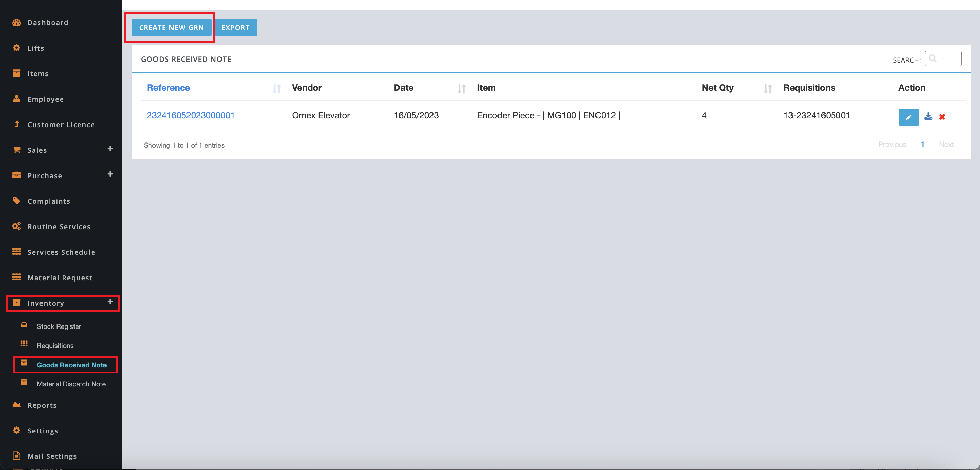Open the Customer Licence menu item
This screenshot has height=470, width=980.
coord(61,125)
